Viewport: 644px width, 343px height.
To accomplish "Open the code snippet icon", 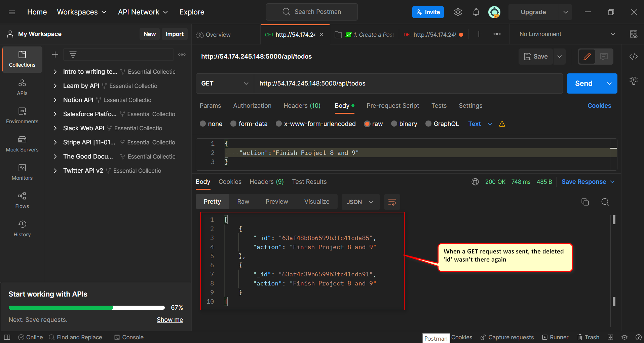I will (x=634, y=57).
